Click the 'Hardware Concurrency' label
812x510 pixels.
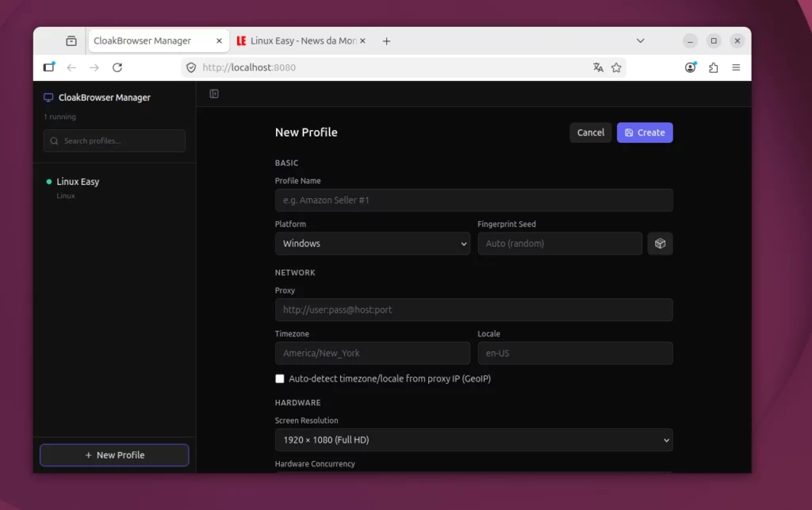315,464
